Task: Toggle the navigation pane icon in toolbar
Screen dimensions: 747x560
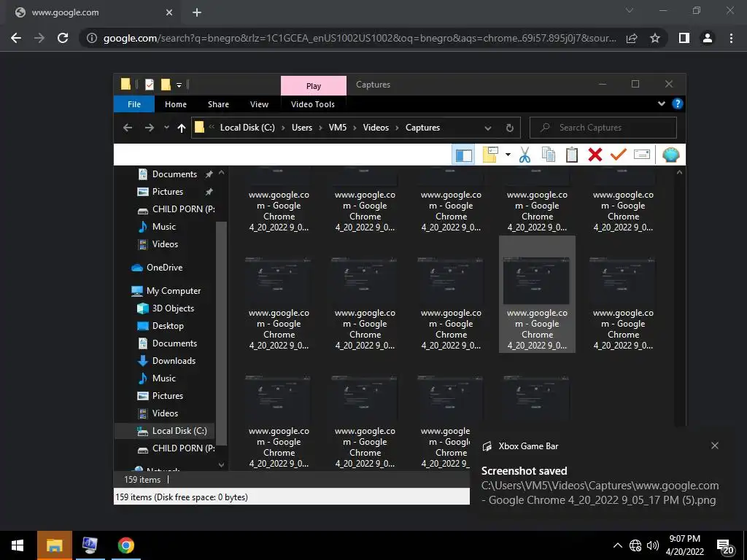Action: [x=463, y=155]
